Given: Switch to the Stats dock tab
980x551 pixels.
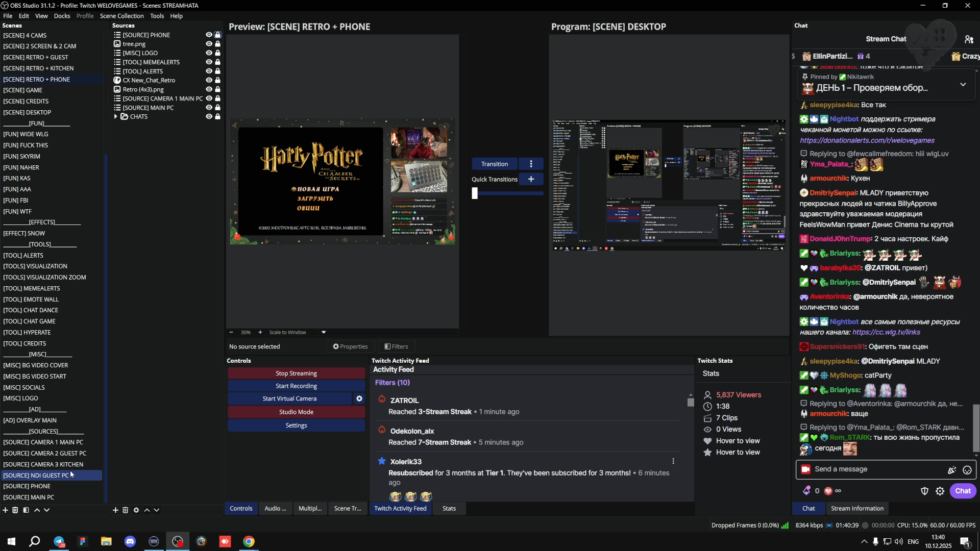Looking at the screenshot, I should (449, 509).
